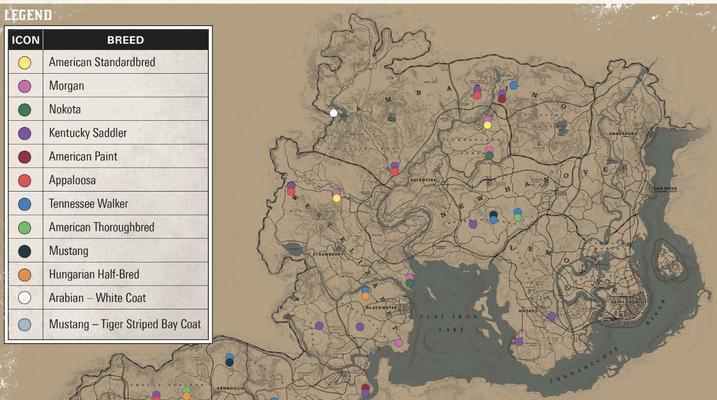Pick the pale blue Tiger Striped Bay swatch

(x=25, y=325)
